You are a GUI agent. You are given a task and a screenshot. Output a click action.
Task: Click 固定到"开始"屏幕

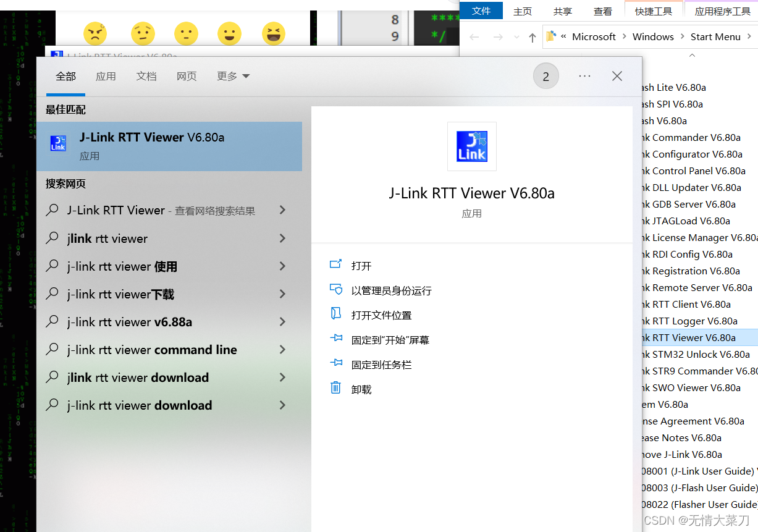pyautogui.click(x=390, y=340)
